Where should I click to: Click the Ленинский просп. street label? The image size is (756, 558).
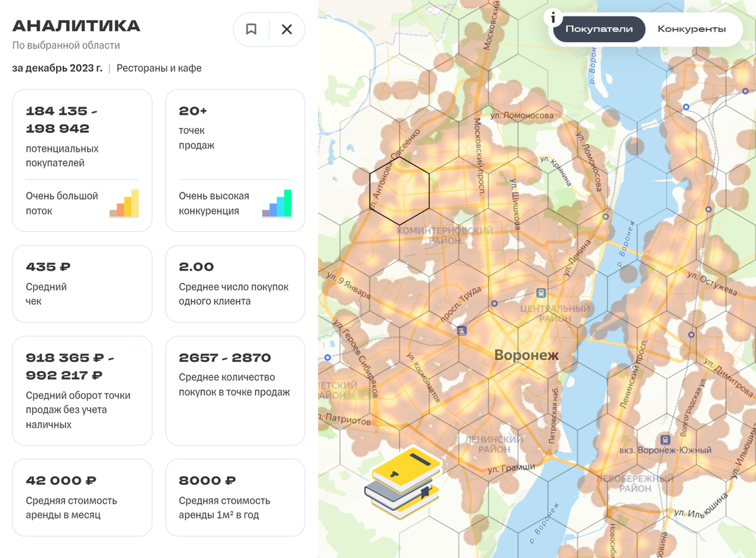(634, 373)
